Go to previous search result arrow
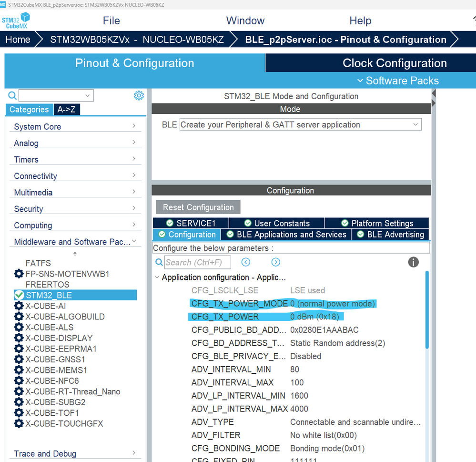The height and width of the screenshot is (462, 476). 245,262
